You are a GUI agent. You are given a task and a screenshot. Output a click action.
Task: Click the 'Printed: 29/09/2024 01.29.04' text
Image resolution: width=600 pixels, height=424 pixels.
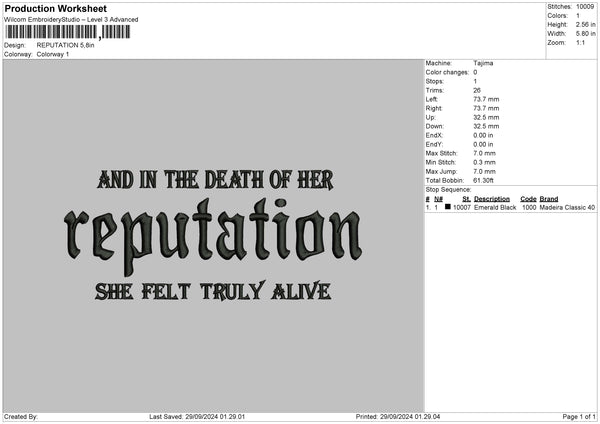point(398,417)
